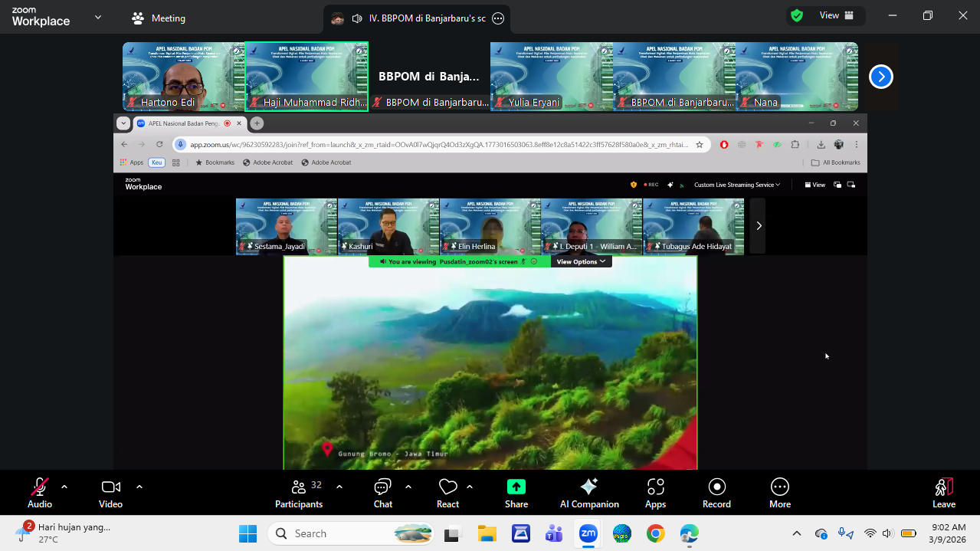Viewport: 980px width, 551px height.
Task: Start recording with Record button
Action: [716, 493]
